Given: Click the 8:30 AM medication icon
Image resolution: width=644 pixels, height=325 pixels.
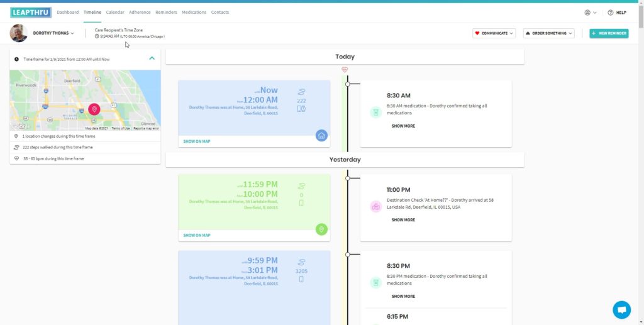Looking at the screenshot, I should tap(375, 113).
